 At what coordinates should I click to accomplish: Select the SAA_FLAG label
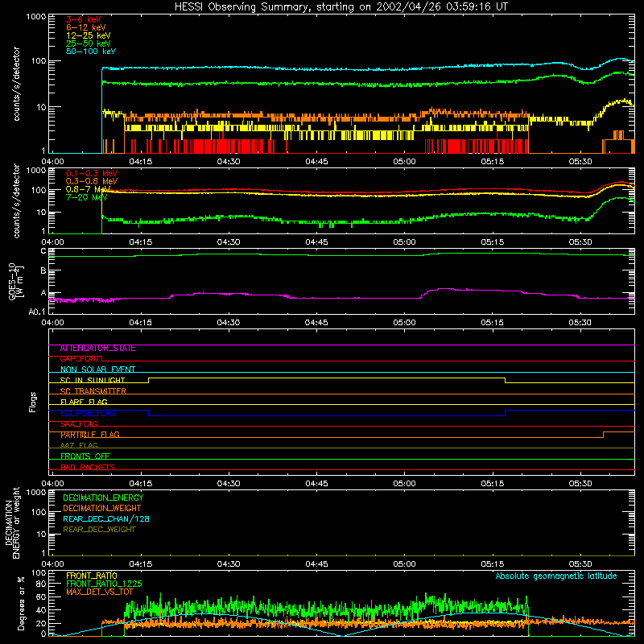79,424
